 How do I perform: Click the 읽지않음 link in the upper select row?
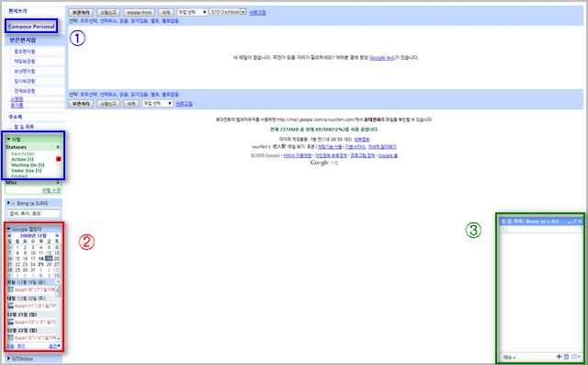139,21
